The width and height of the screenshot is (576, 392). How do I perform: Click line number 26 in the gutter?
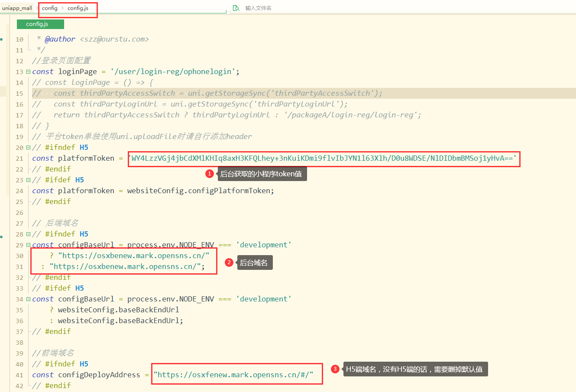click(19, 213)
